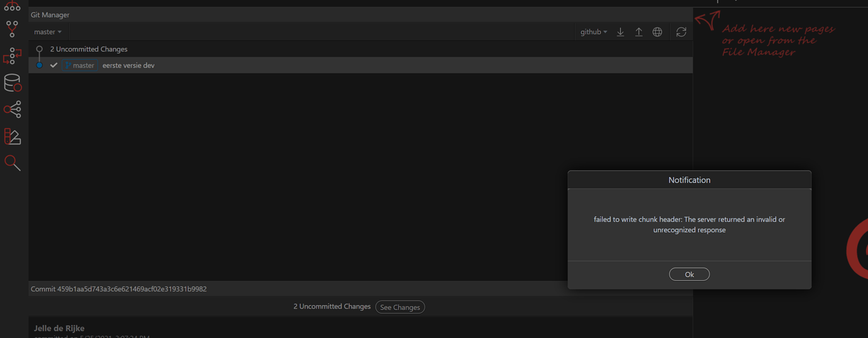Click the Notification dialog title bar
The height and width of the screenshot is (338, 868).
[689, 180]
